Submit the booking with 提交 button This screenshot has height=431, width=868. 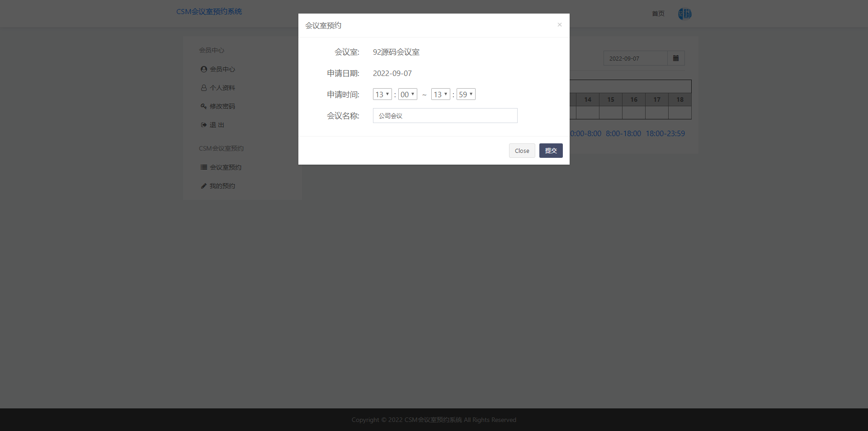click(551, 151)
